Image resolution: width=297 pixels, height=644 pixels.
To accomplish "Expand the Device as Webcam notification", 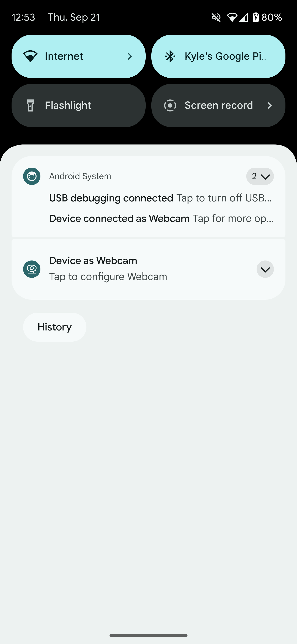I will point(265,269).
